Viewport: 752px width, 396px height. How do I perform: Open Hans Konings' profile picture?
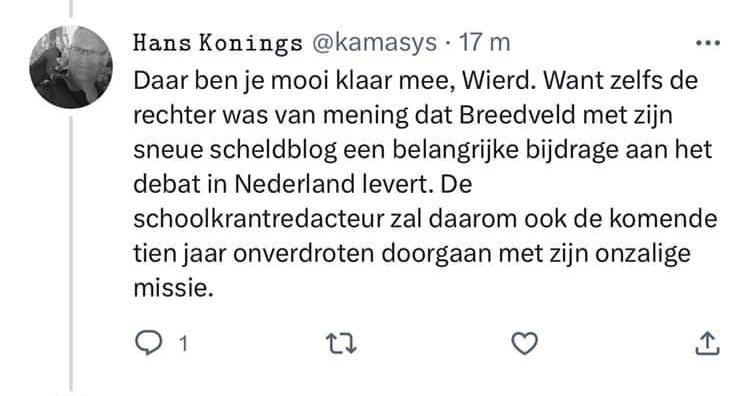71,67
